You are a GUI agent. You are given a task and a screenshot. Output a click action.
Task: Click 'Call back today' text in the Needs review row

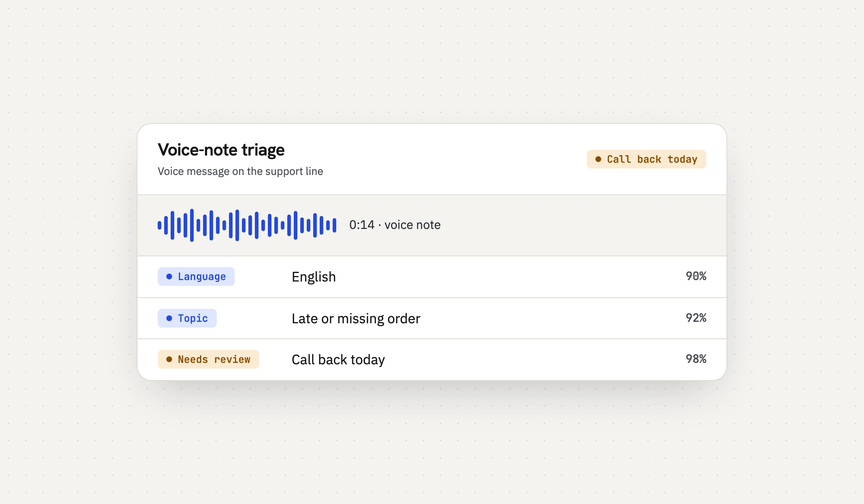338,360
